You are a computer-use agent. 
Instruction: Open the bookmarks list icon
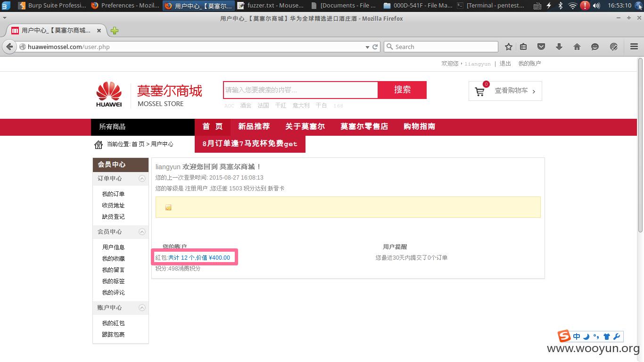click(x=523, y=47)
